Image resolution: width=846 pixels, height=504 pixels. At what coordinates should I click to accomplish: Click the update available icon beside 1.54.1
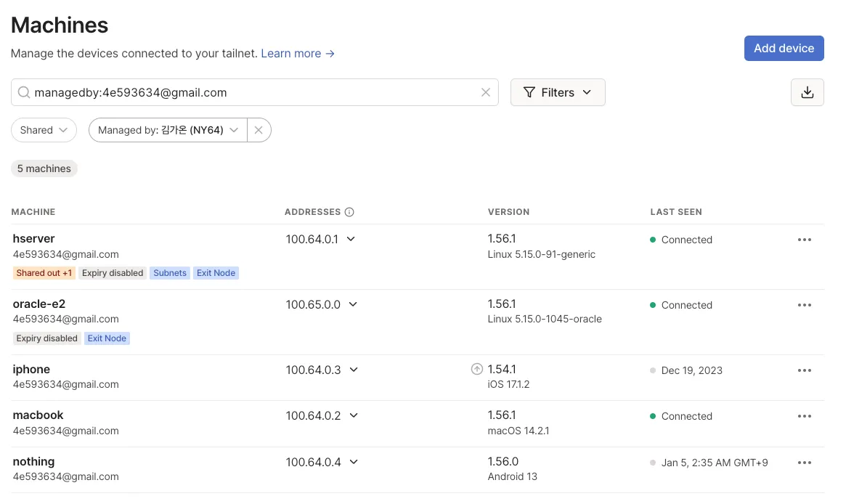point(476,369)
